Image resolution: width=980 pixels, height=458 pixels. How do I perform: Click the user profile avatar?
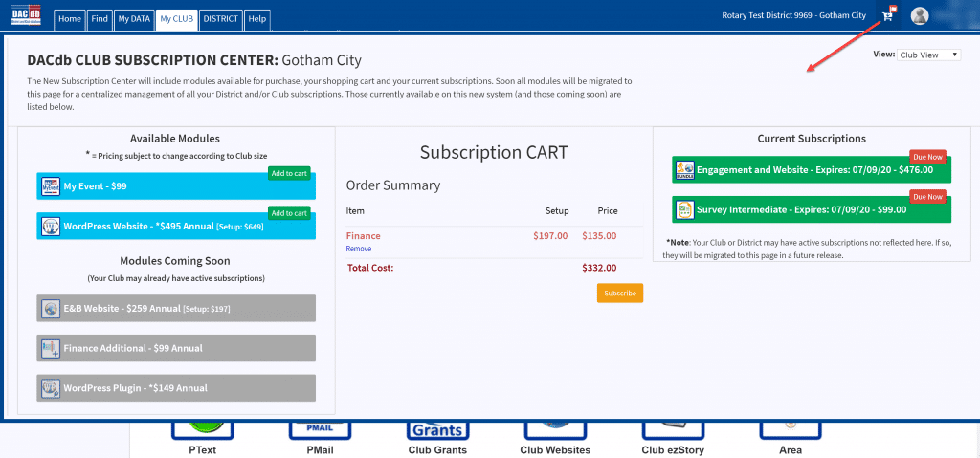(920, 15)
